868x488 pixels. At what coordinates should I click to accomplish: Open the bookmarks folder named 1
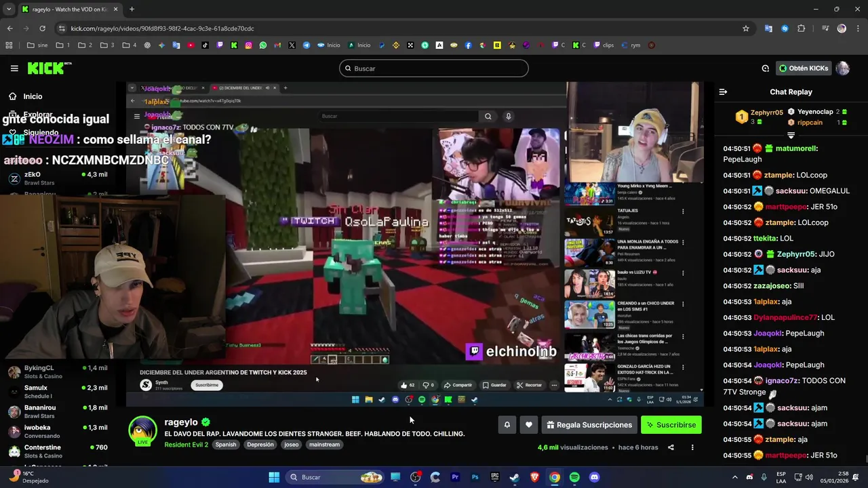point(63,45)
